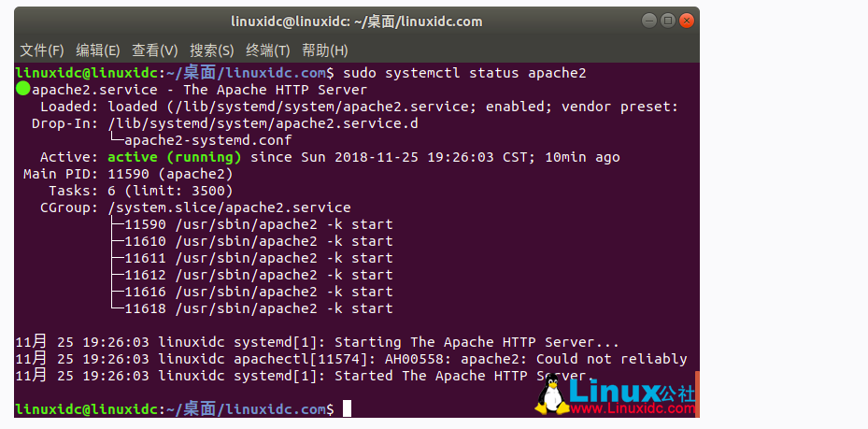Select the 11618 apache2 process line
The image size is (868, 429).
[x=252, y=308]
